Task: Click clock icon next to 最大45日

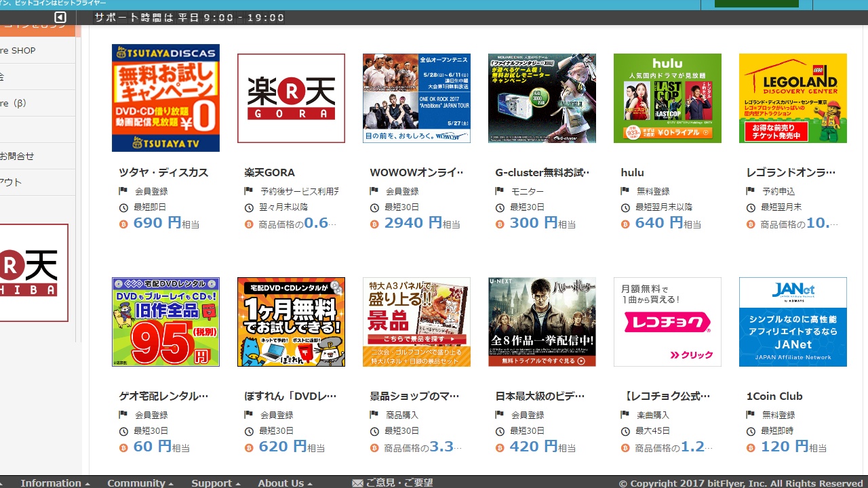Action: tap(625, 431)
